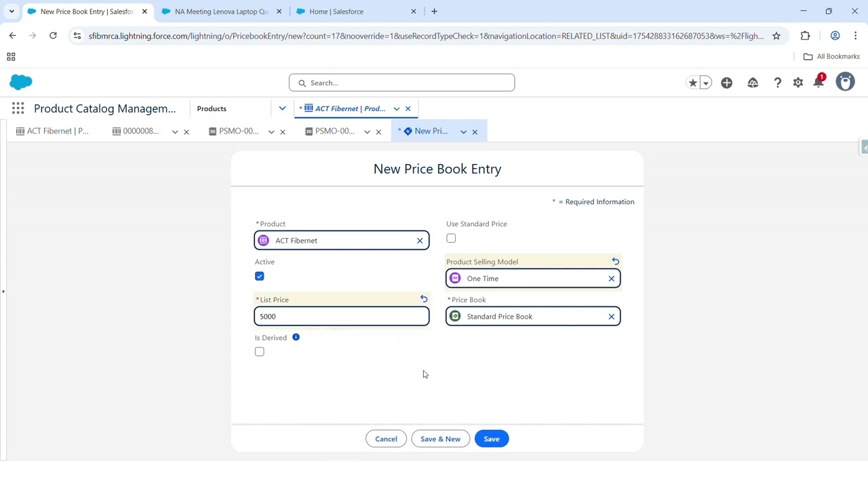Click the Salesforce cloud logo
The width and height of the screenshot is (868, 488).
tap(21, 83)
